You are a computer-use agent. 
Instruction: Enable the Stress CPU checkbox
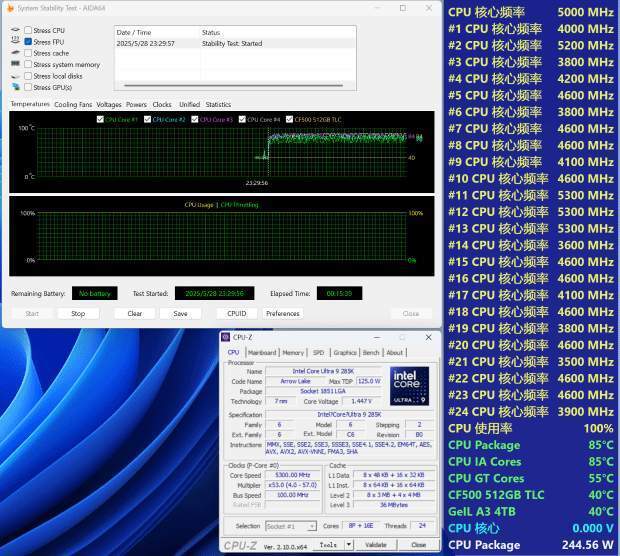coord(28,31)
